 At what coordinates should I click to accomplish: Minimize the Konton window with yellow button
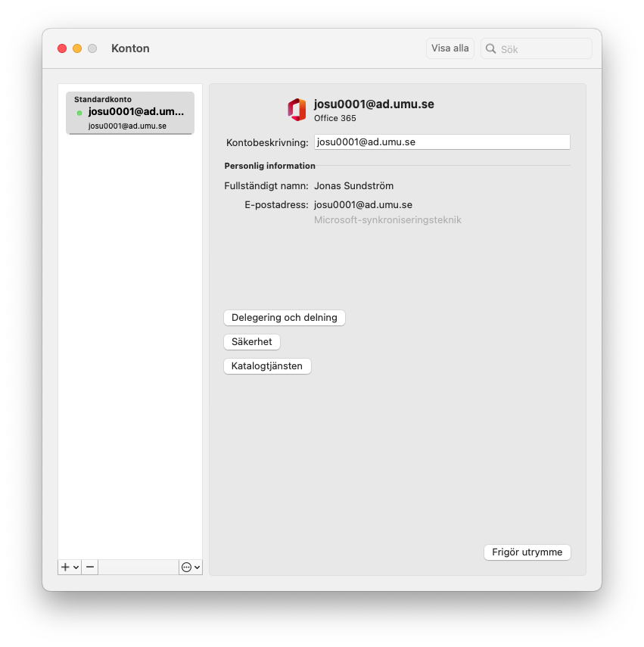click(x=77, y=48)
